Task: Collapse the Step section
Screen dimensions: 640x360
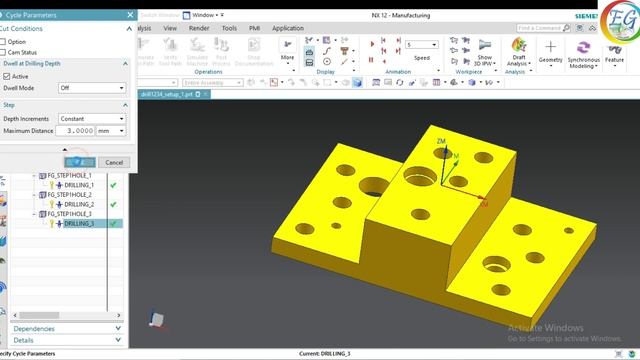Action: click(x=125, y=105)
